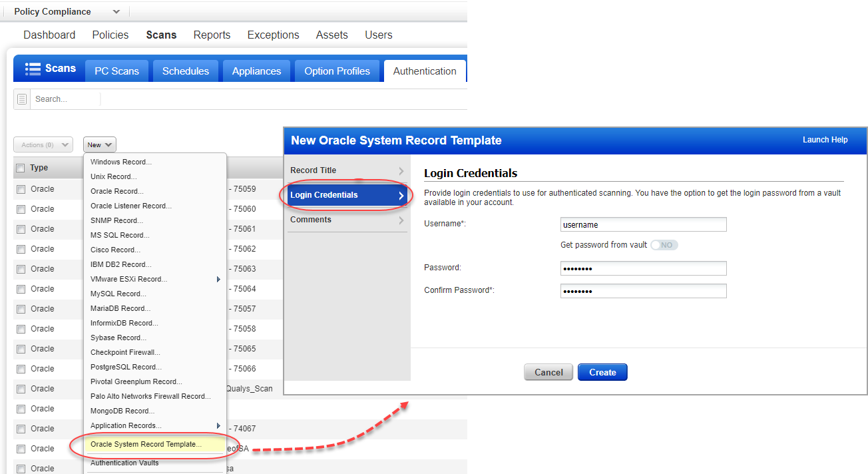Open the Launch Help link
Viewport: 868px width, 474px height.
[825, 140]
